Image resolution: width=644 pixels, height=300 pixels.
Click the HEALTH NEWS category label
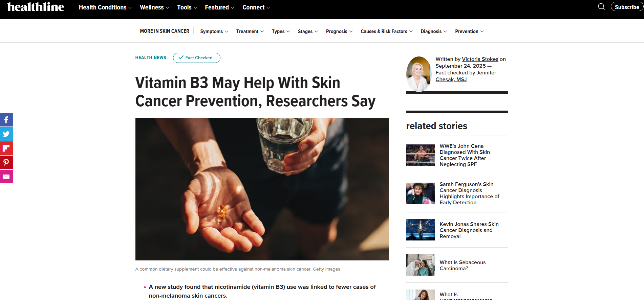coord(151,58)
